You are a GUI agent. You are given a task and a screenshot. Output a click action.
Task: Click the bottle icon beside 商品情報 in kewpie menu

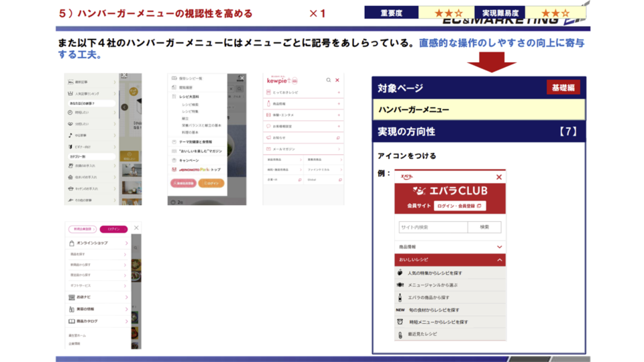(x=268, y=104)
